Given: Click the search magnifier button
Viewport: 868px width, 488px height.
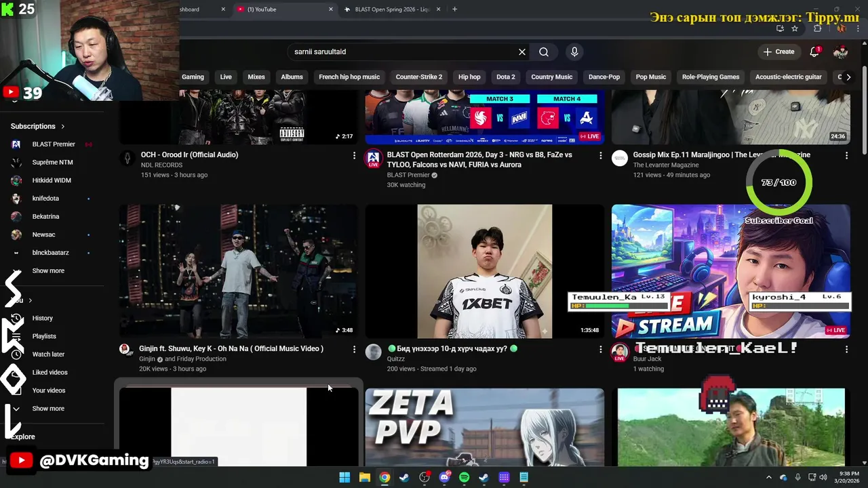Looking at the screenshot, I should pos(544,52).
